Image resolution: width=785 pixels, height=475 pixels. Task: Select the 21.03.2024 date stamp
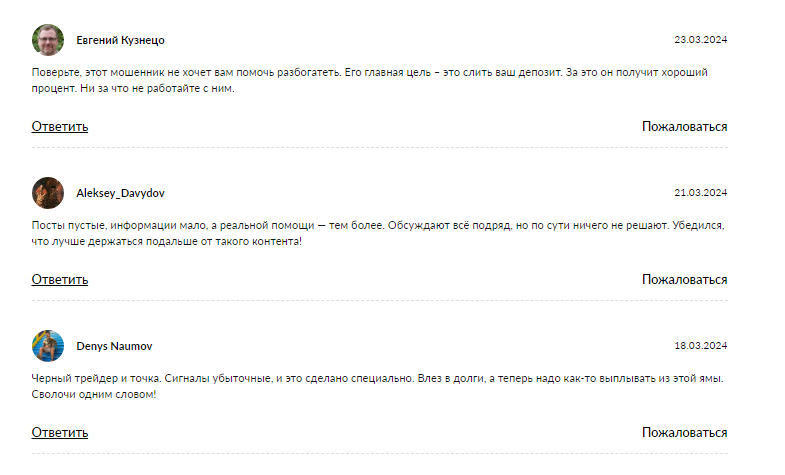(x=700, y=193)
